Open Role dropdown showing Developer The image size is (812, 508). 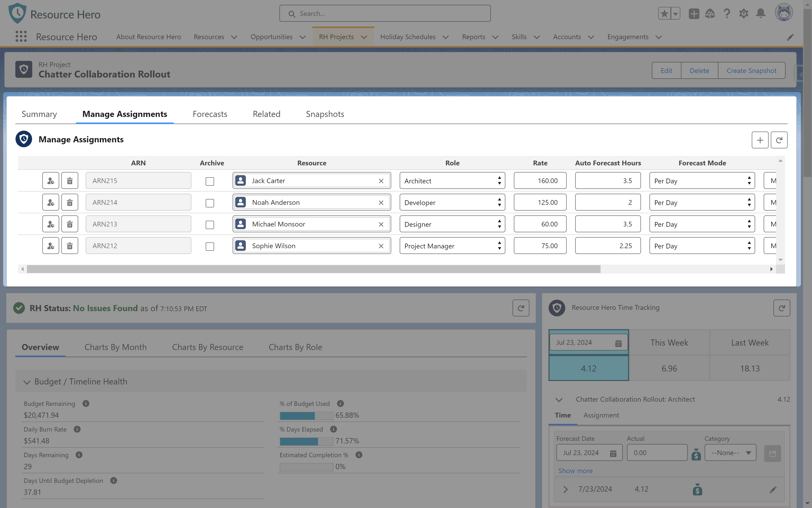(452, 202)
